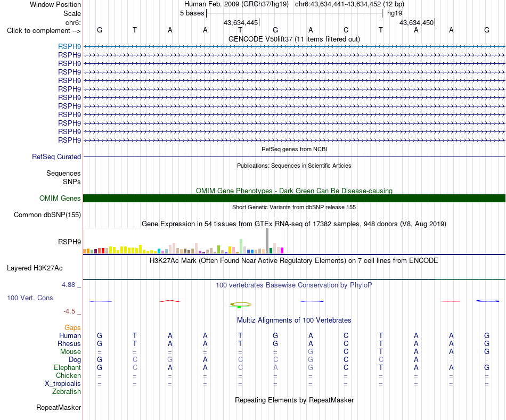Viewport: 506px width, 420px height.
Task: Click 'RefSeq genes from NCBI' track title
Action: click(294, 150)
